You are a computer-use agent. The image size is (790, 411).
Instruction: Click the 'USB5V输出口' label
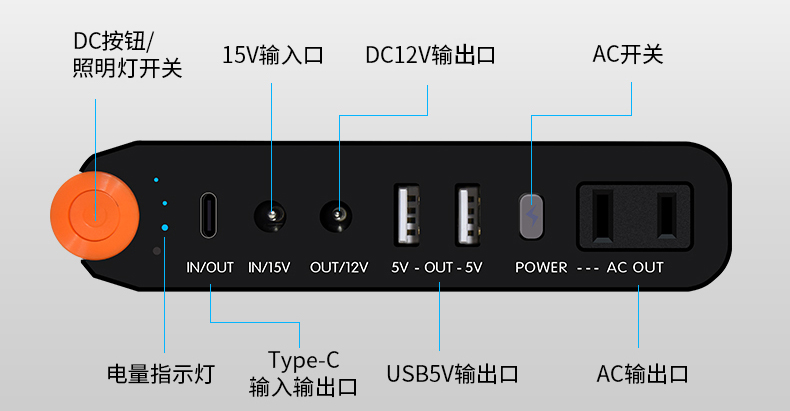point(452,374)
